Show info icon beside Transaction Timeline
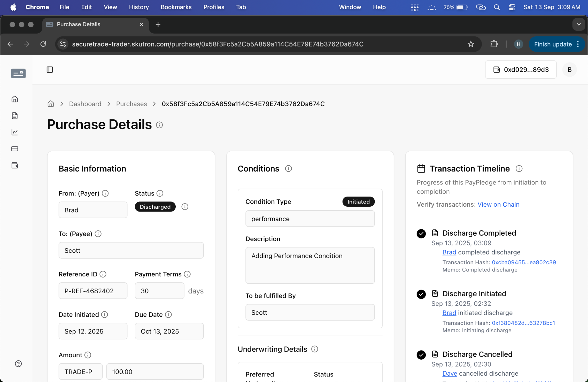The width and height of the screenshot is (588, 382). click(519, 168)
